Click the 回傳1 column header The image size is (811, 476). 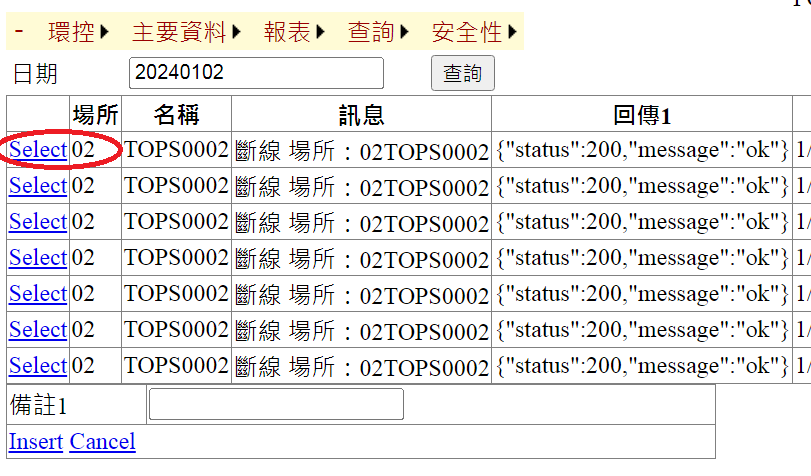[x=641, y=114]
